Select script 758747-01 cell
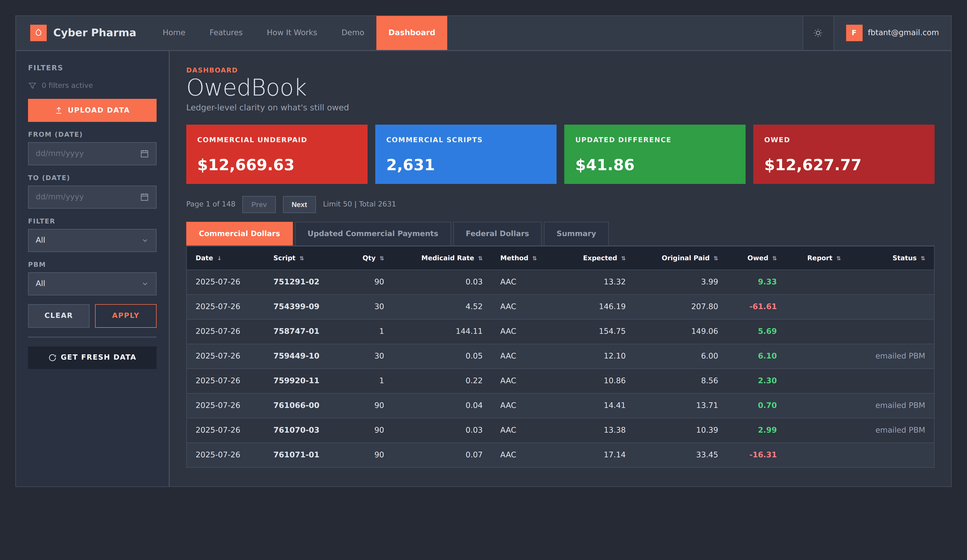The width and height of the screenshot is (967, 560). (296, 331)
